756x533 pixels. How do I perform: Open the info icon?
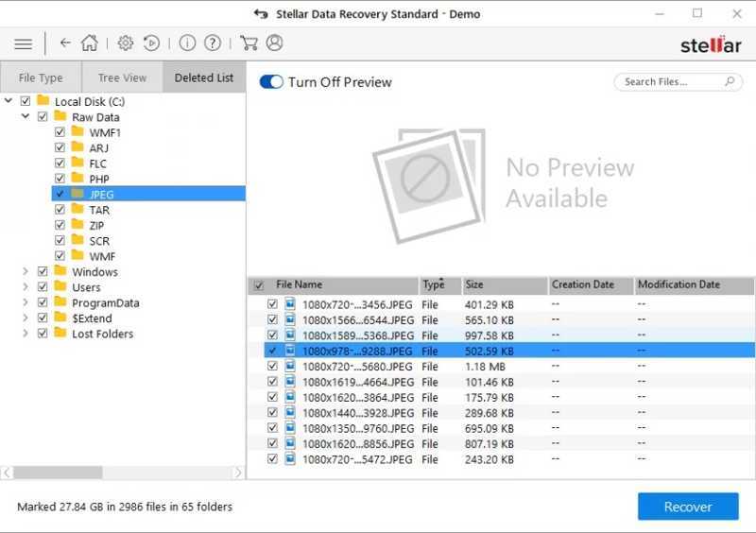click(x=187, y=43)
